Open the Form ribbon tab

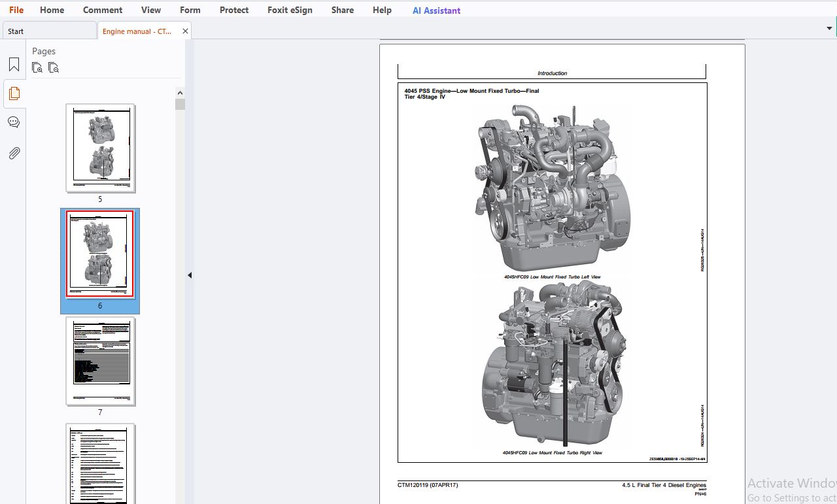(x=190, y=10)
